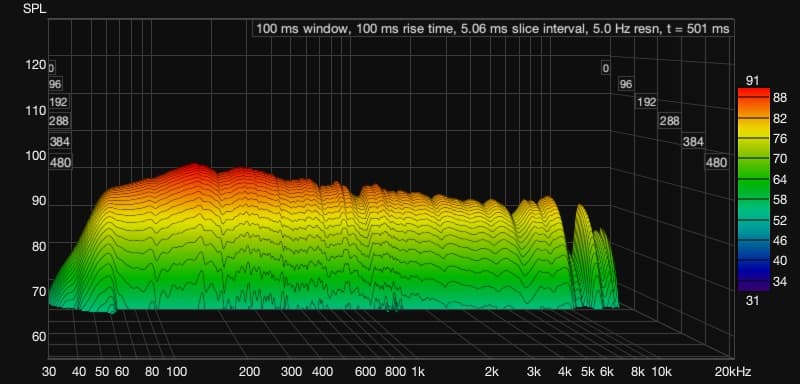Click the SPL axis title
The image size is (800, 384).
pos(34,8)
